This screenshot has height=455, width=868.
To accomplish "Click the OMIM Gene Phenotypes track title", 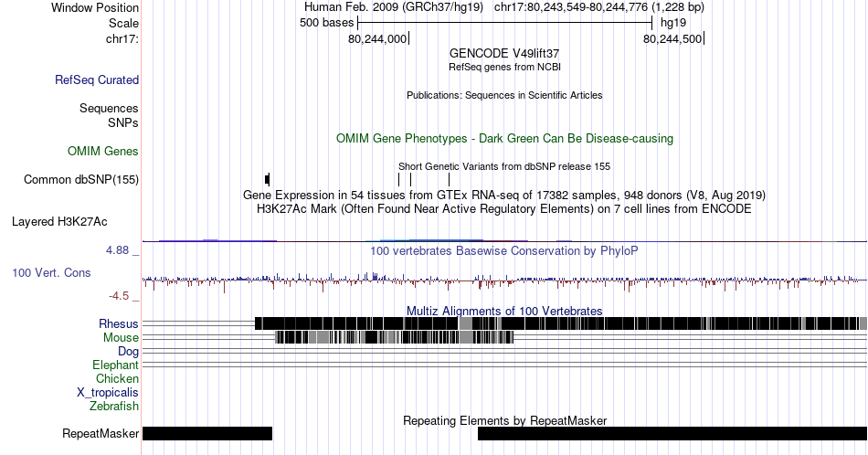I will (x=504, y=138).
